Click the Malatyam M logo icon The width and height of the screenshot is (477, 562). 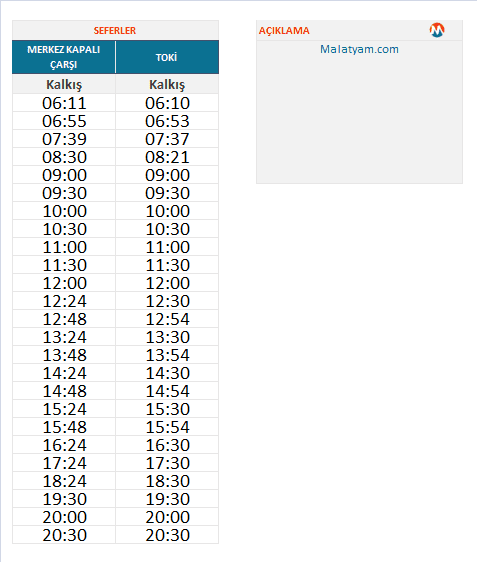pos(437,30)
